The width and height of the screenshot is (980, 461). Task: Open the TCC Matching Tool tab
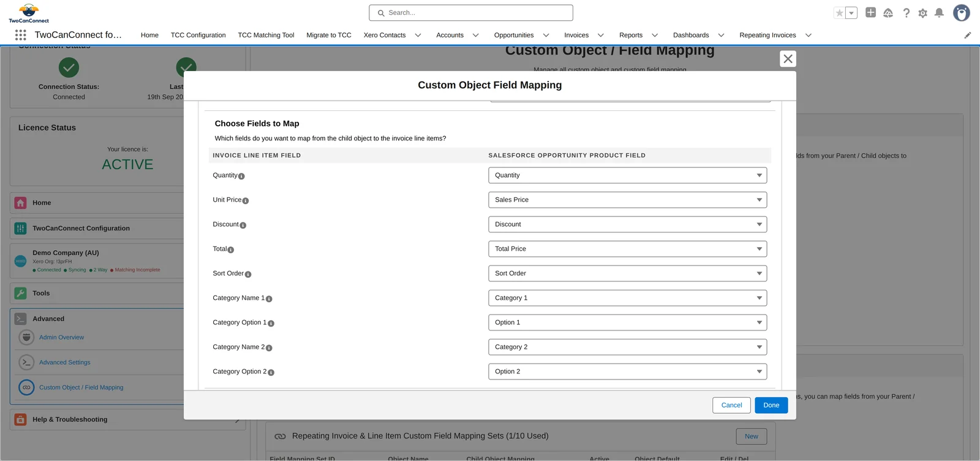266,36
